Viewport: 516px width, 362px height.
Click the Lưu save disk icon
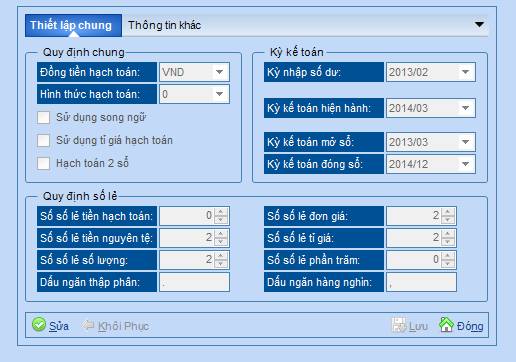[x=399, y=325]
